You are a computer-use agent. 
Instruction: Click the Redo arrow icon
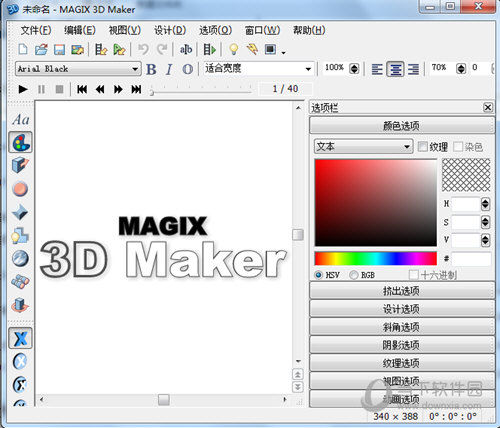162,50
